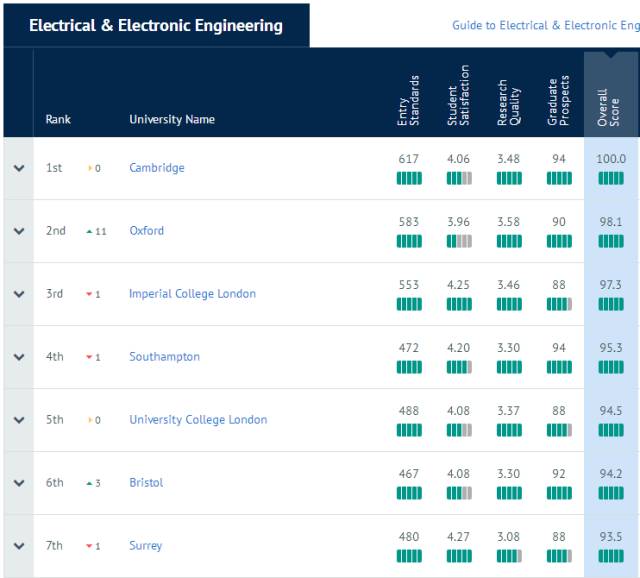Sort table by Entry Standards column

[x=409, y=100]
